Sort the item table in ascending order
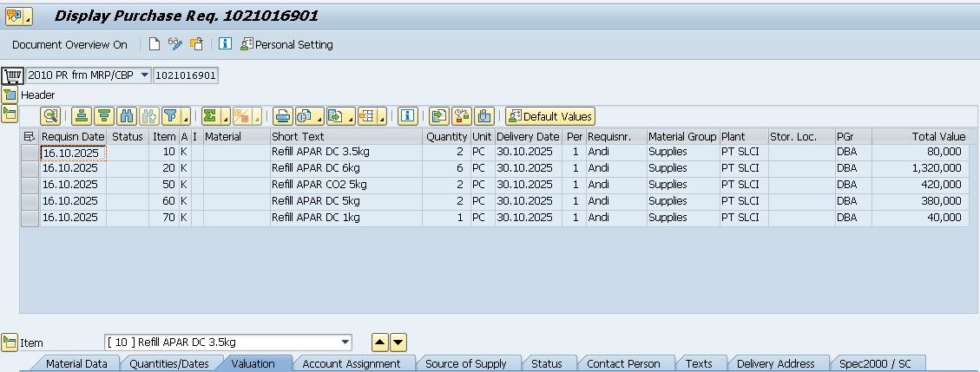Image resolution: width=980 pixels, height=372 pixels. click(82, 116)
